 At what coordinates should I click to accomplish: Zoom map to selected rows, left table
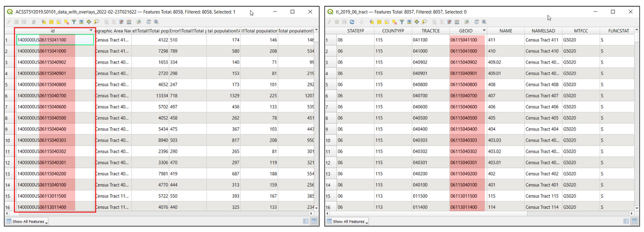96,22
